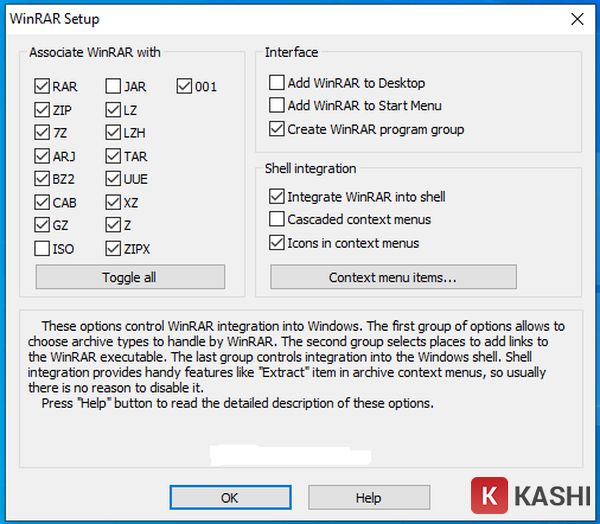Screen dimensions: 600x524
Task: Enable Add WinRAR to Desktop
Action: pos(277,83)
